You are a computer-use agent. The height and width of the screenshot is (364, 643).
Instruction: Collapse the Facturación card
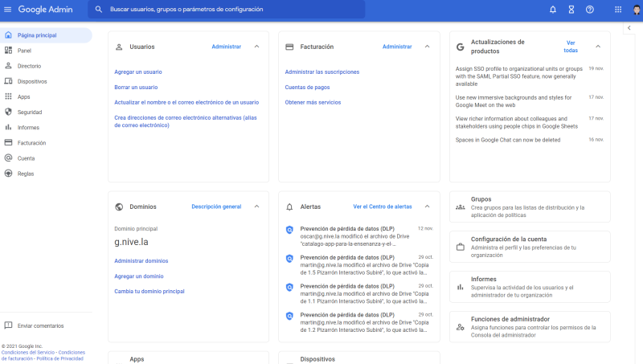(427, 47)
